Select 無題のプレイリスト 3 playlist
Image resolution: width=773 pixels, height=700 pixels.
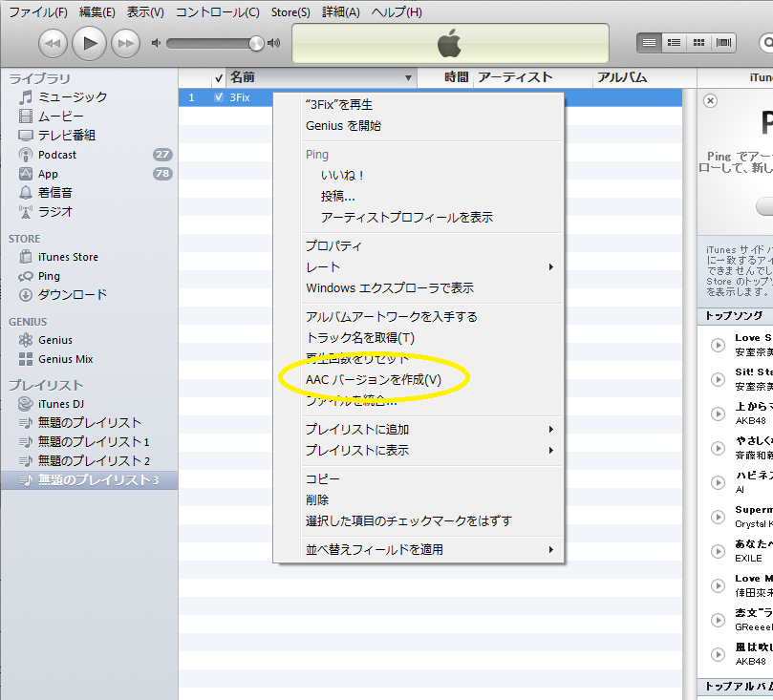[x=89, y=479]
